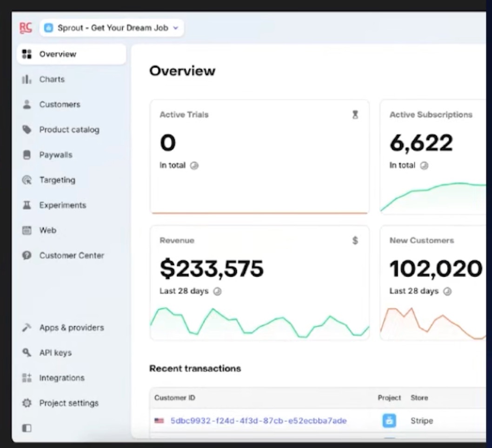The image size is (492, 448).
Task: Click the US flag in the transaction row
Action: (159, 421)
